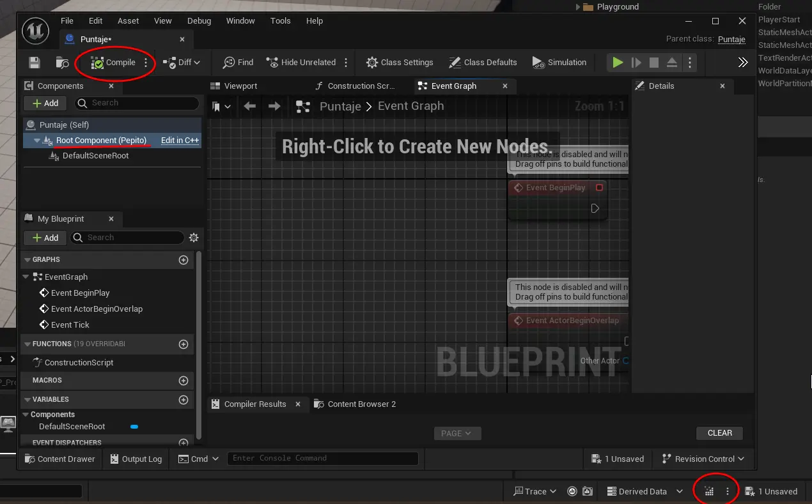This screenshot has height=504, width=812.
Task: Open the Output Log
Action: click(x=136, y=459)
